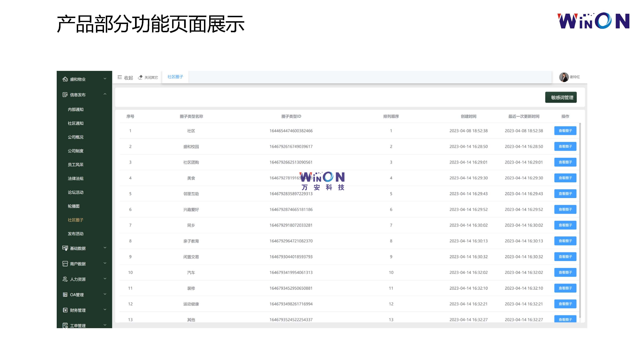This screenshot has height=362, width=644.
Task: Open 论坛活动 in the sidebar
Action: tap(76, 192)
